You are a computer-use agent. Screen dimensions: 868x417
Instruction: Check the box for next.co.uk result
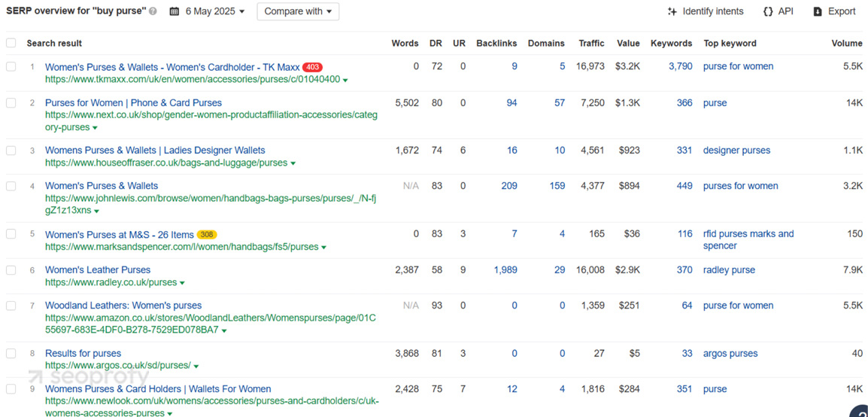tap(11, 103)
